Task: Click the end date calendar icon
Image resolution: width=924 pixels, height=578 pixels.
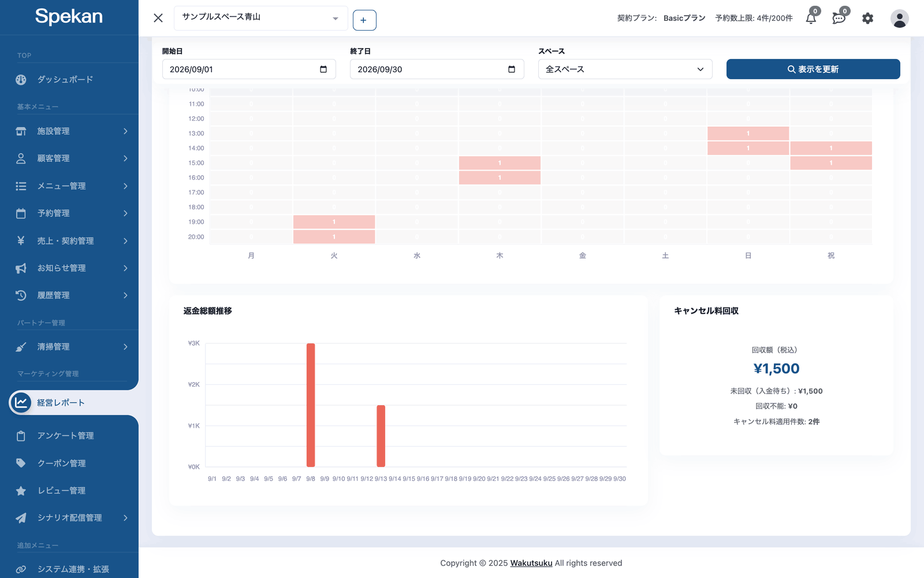Action: tap(511, 69)
